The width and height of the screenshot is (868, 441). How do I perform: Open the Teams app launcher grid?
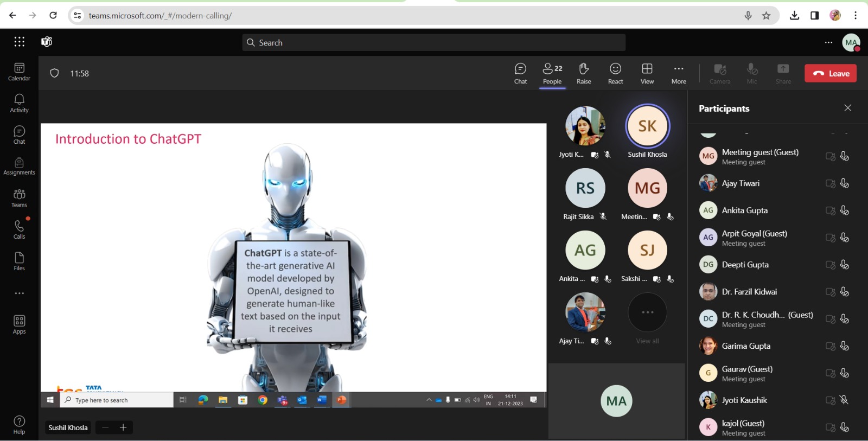[20, 42]
